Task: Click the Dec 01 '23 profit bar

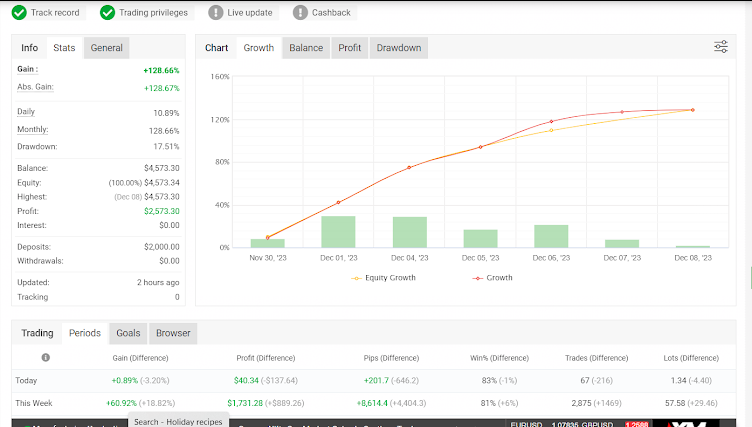Action: click(338, 232)
